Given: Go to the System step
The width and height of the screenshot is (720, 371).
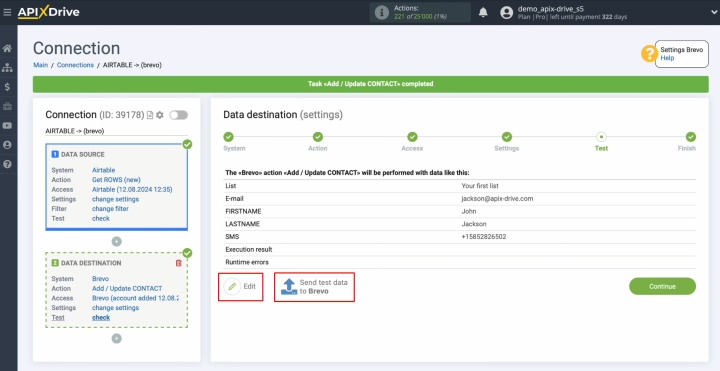Looking at the screenshot, I should [x=228, y=137].
